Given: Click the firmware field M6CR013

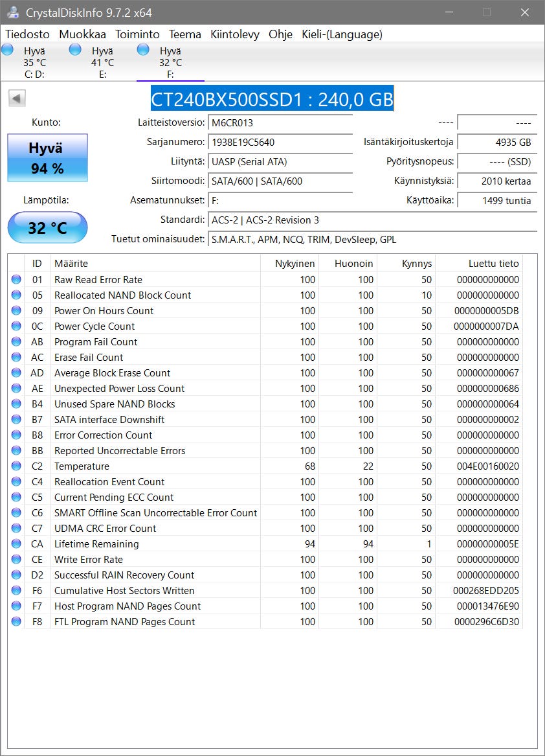Looking at the screenshot, I should click(x=280, y=123).
